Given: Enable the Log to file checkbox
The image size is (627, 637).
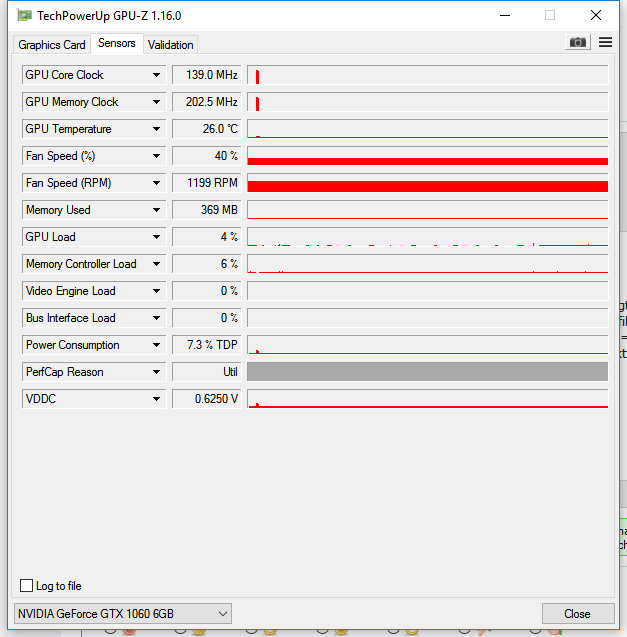Looking at the screenshot, I should point(27,586).
